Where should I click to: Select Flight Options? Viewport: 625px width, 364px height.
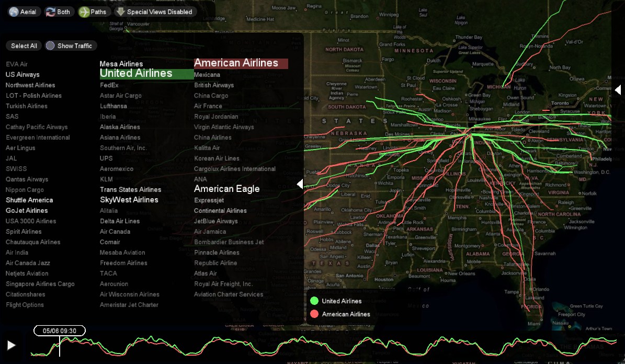point(25,305)
